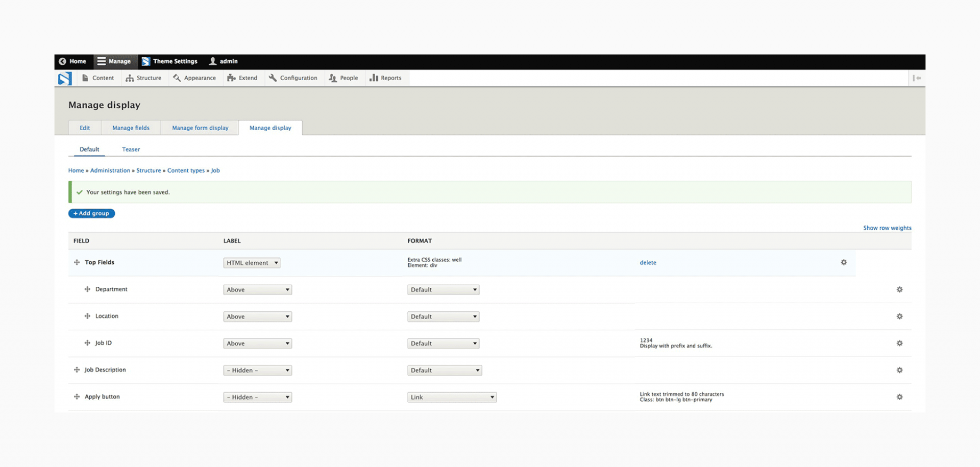
Task: Click the Add group button
Action: click(x=91, y=213)
